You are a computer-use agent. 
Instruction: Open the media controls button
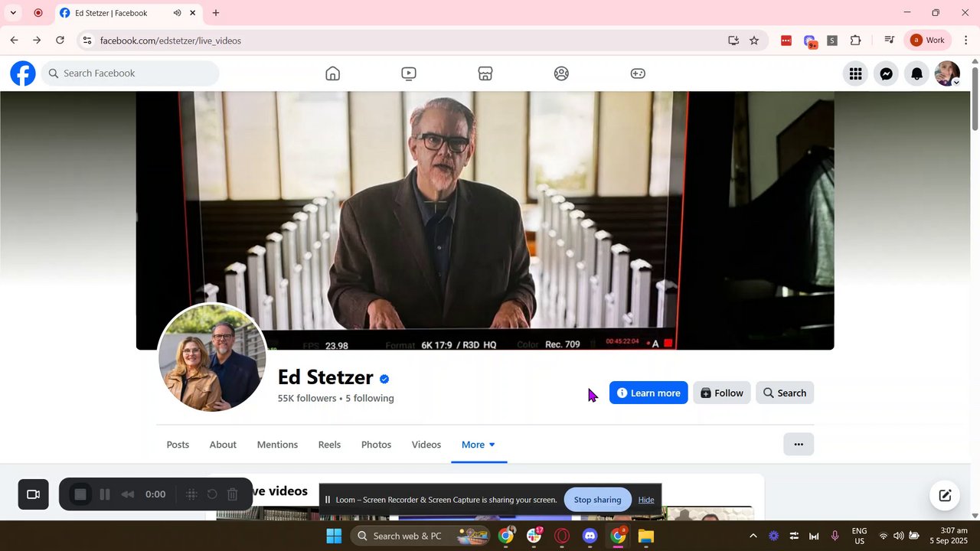click(x=889, y=41)
